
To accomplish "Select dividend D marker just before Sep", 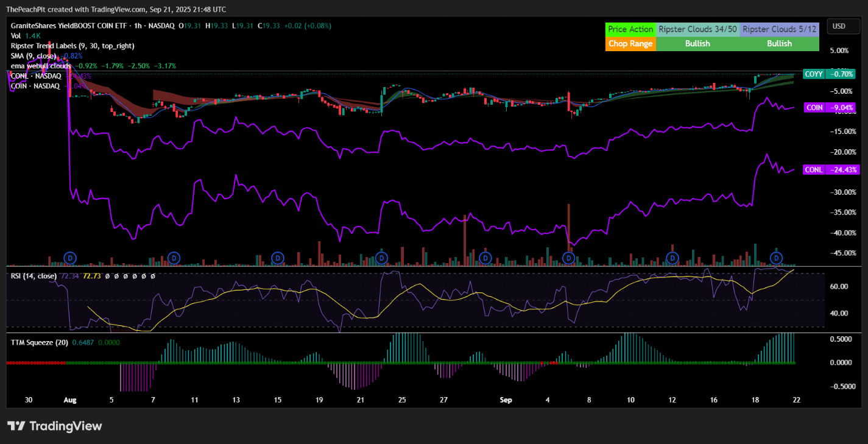I will [x=485, y=258].
